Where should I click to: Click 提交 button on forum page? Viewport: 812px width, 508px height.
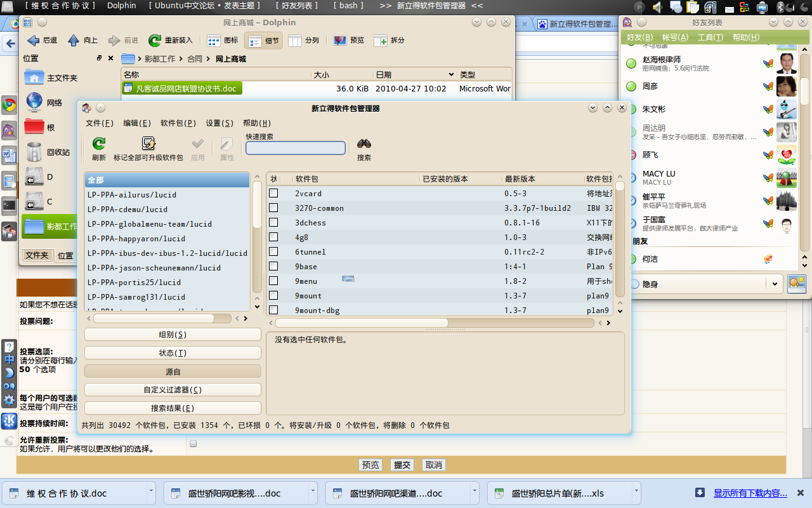(x=402, y=465)
